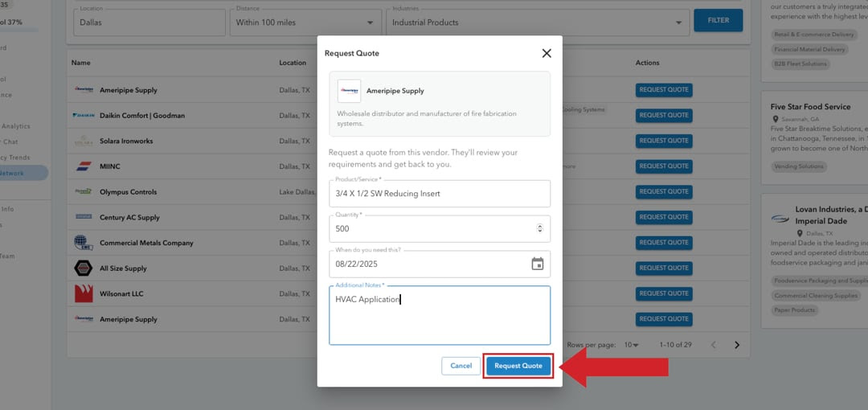Select Wilsonart LLC vendor name
The image size is (868, 410).
tap(121, 293)
